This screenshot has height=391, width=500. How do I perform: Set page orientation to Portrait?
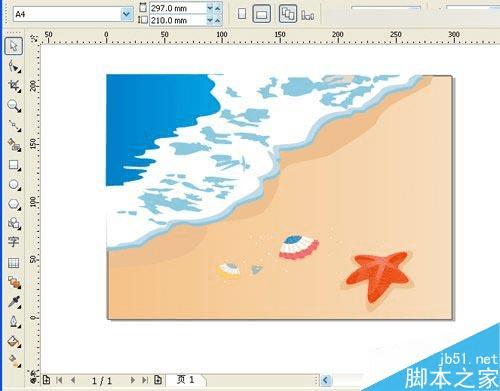click(242, 14)
